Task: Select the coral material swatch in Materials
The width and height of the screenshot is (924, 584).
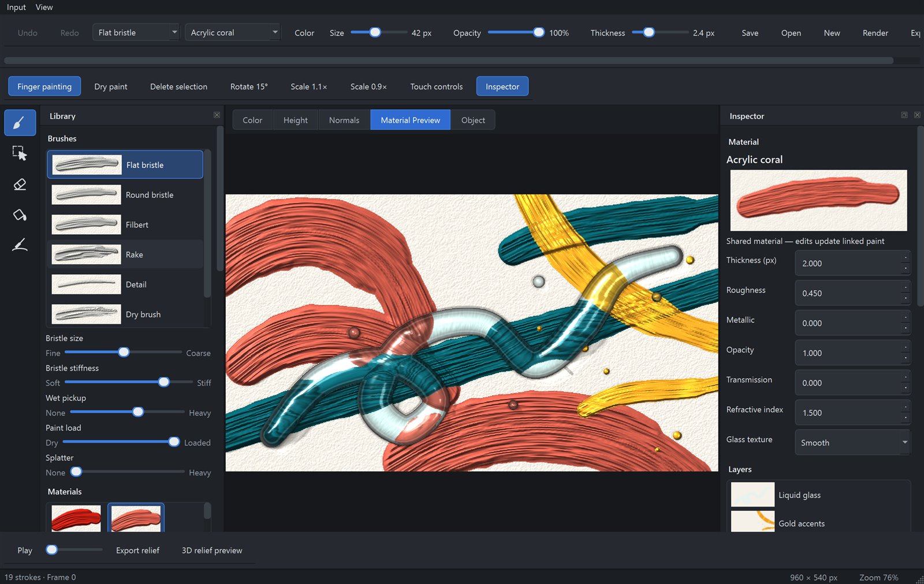Action: coord(136,518)
